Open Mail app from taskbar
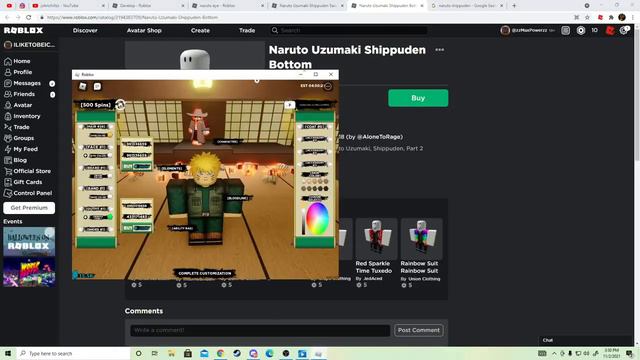Image resolution: width=640 pixels, height=360 pixels. point(204,353)
